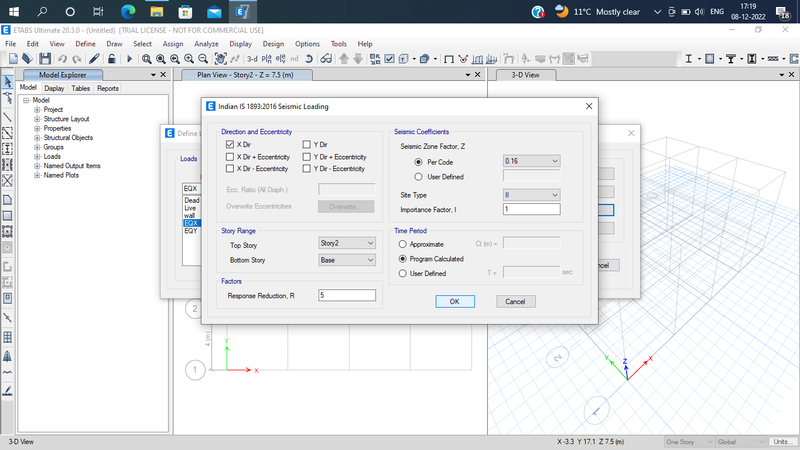Expand the Loads tree node
Image resolution: width=800 pixels, height=450 pixels.
coord(37,157)
